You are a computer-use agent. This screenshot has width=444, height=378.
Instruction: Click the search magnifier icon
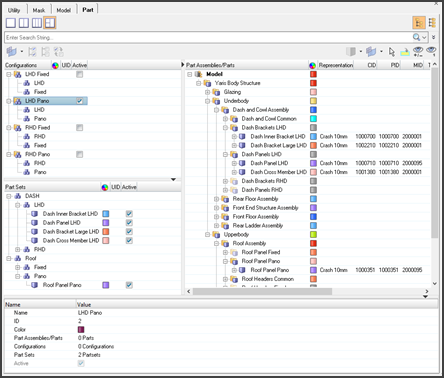(x=416, y=37)
